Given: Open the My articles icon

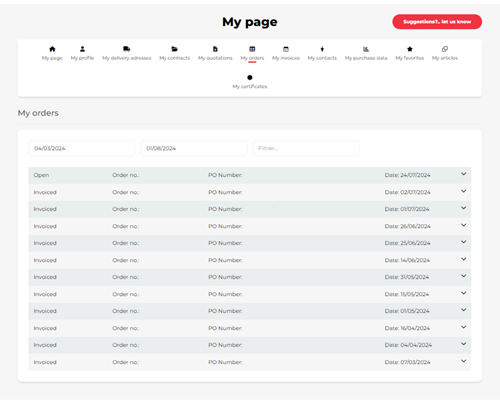Looking at the screenshot, I should [445, 49].
